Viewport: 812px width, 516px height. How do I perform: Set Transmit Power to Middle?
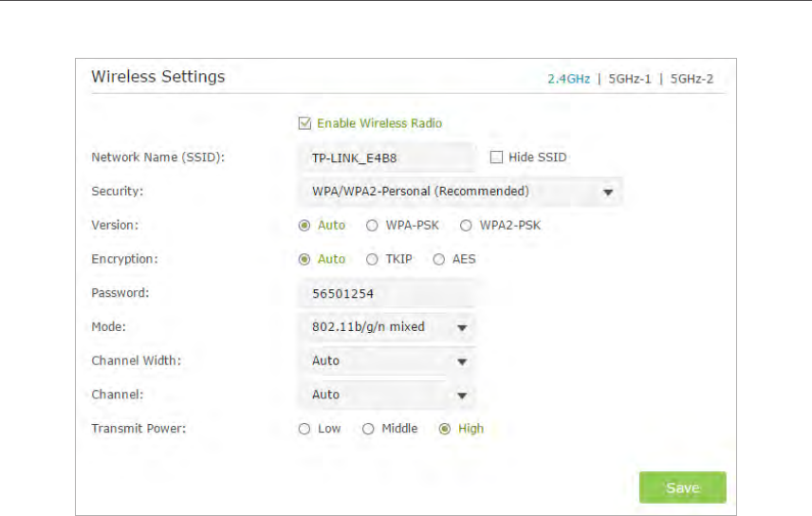point(369,429)
